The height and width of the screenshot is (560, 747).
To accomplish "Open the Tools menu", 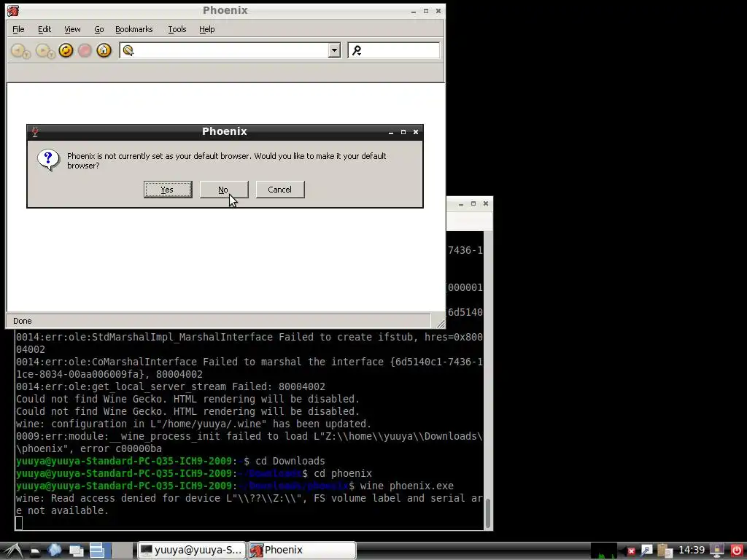I will 177,29.
